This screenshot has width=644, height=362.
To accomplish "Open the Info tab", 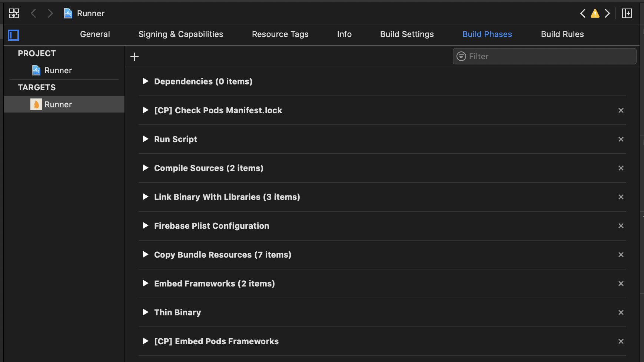I will coord(344,34).
